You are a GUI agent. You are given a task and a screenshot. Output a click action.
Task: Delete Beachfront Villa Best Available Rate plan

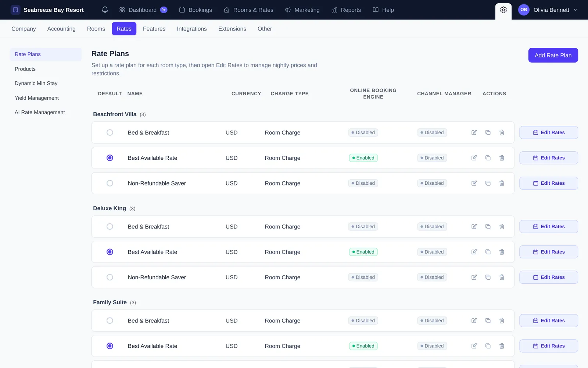click(502, 158)
